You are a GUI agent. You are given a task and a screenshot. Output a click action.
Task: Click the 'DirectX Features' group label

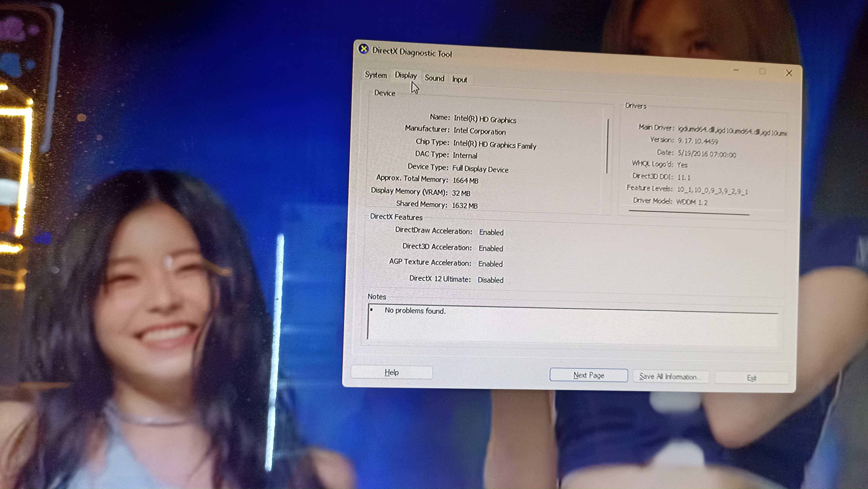(x=396, y=217)
